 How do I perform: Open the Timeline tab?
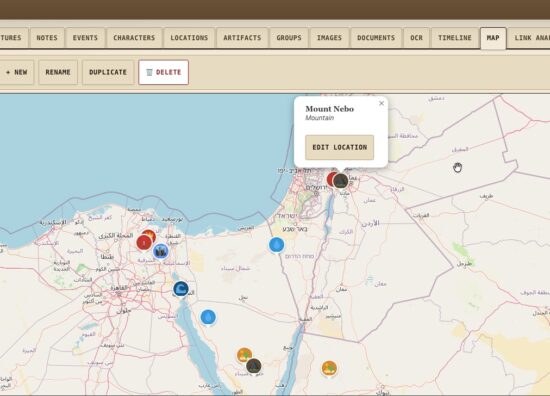click(455, 38)
